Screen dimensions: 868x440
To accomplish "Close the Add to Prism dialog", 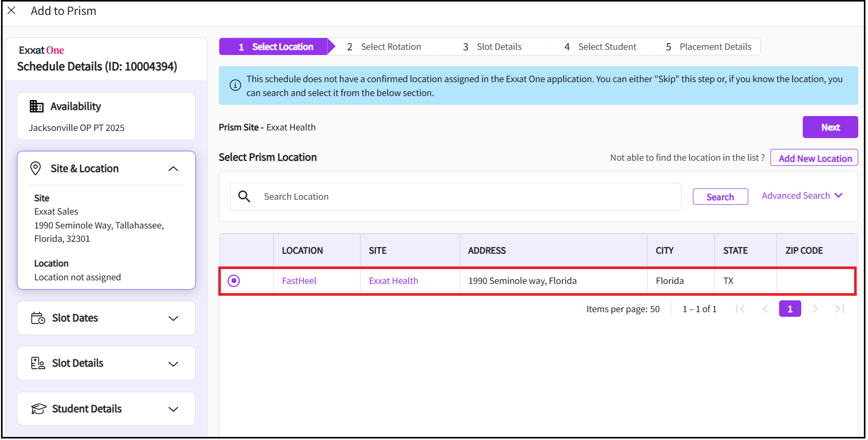I will [x=11, y=11].
